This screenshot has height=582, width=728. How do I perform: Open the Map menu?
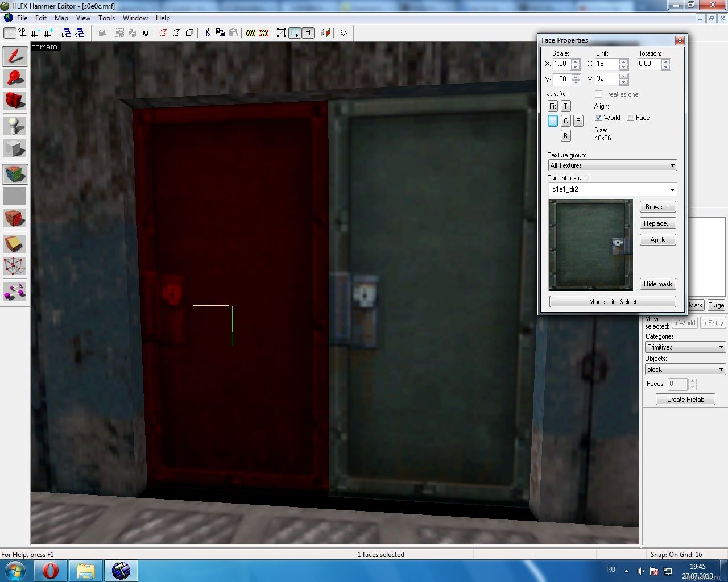pos(61,18)
